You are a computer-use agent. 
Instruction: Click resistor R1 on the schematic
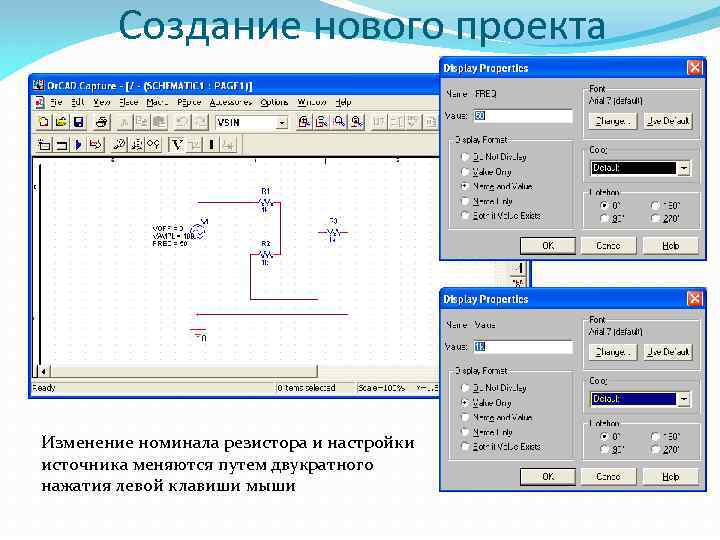[265, 200]
